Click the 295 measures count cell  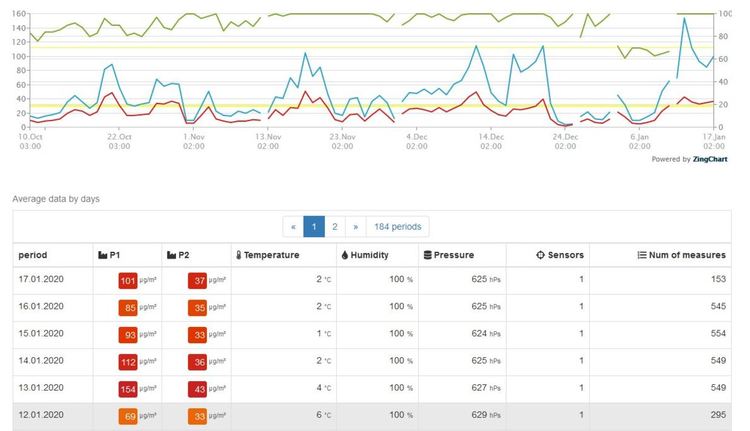click(661, 416)
